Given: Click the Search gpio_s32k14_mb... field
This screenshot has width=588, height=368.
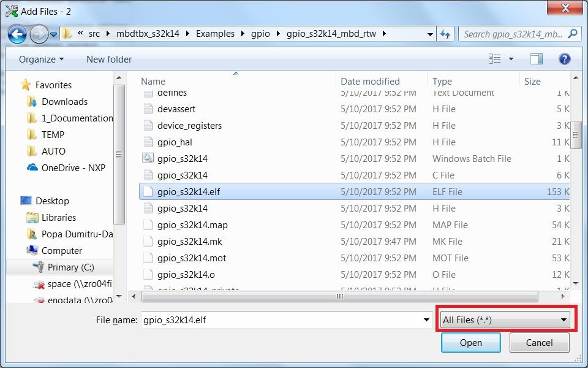Looking at the screenshot, I should click(519, 34).
